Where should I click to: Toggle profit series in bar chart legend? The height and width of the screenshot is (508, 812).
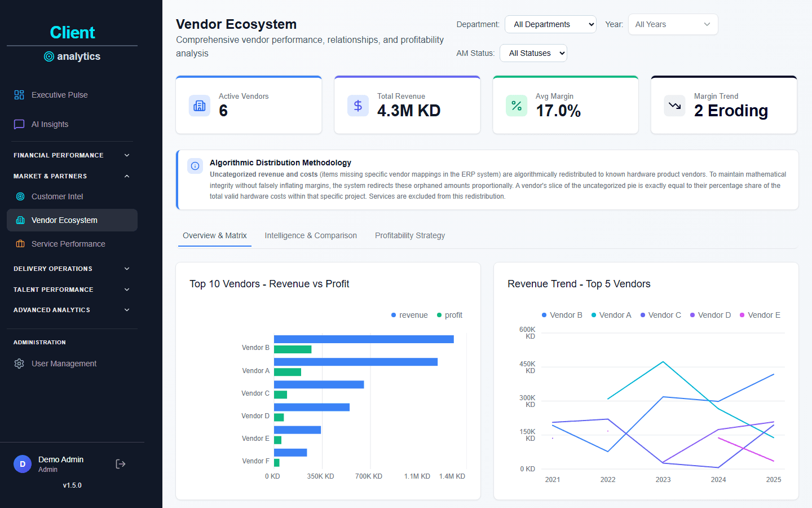(449, 315)
